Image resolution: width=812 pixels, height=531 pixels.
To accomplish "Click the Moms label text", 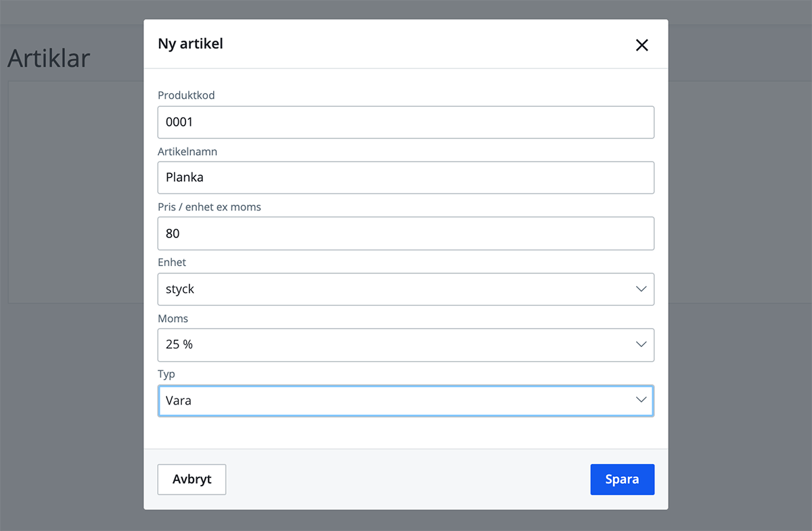I will (173, 318).
